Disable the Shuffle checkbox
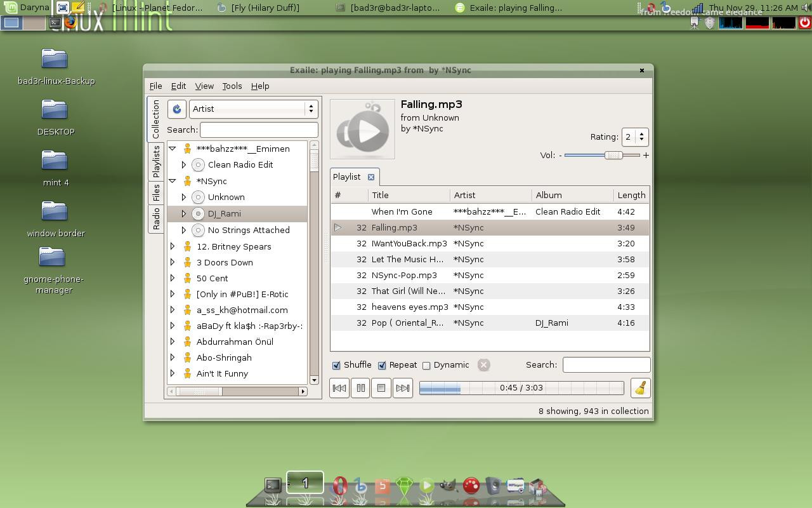The image size is (812, 508). pyautogui.click(x=336, y=365)
